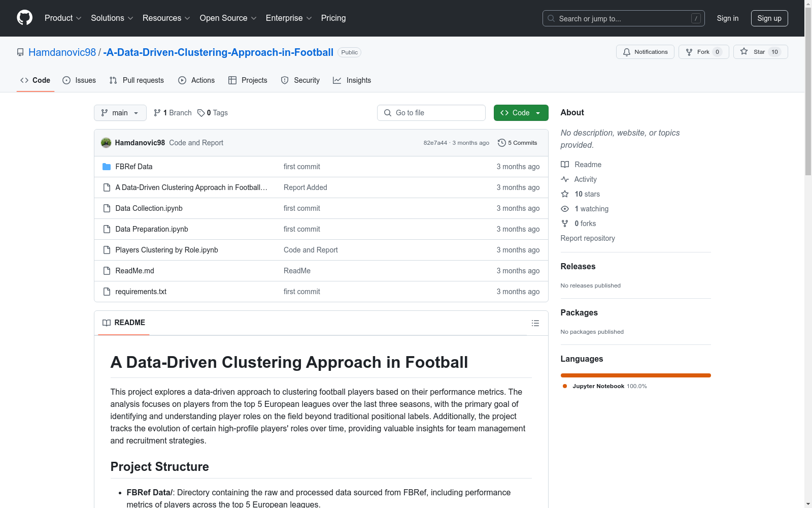
Task: Expand the main branch dropdown
Action: (120, 113)
